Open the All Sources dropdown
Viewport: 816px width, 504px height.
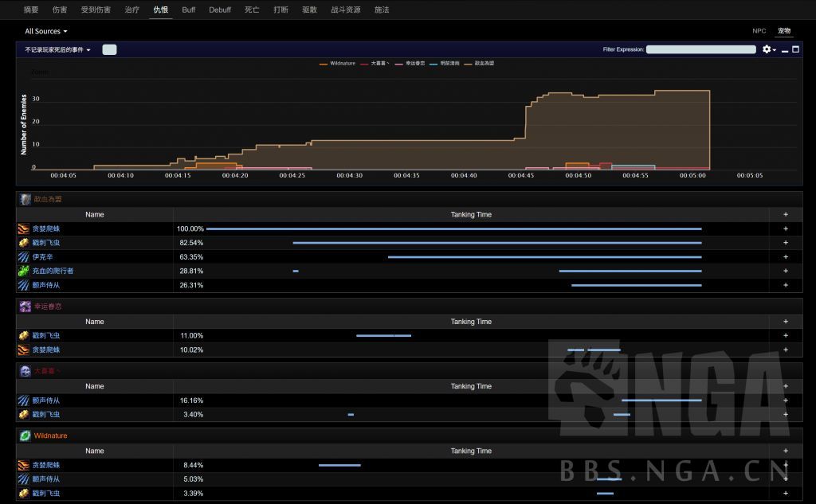(x=46, y=31)
